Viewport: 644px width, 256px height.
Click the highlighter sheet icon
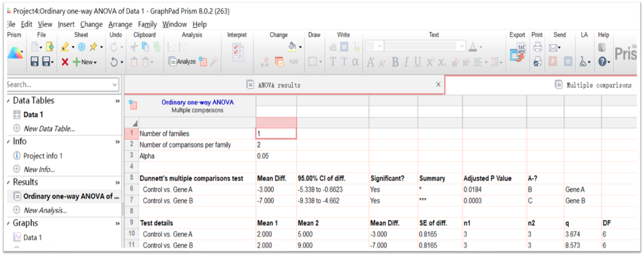coord(66,48)
